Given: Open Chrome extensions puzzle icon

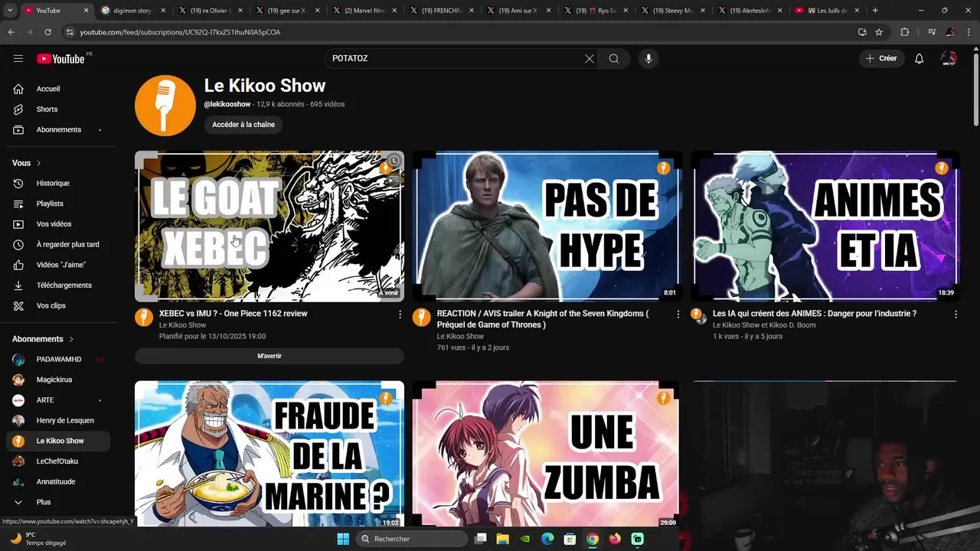Looking at the screenshot, I should click(x=904, y=32).
